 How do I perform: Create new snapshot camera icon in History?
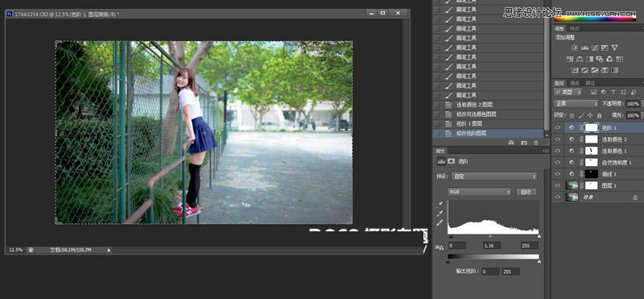524,143
